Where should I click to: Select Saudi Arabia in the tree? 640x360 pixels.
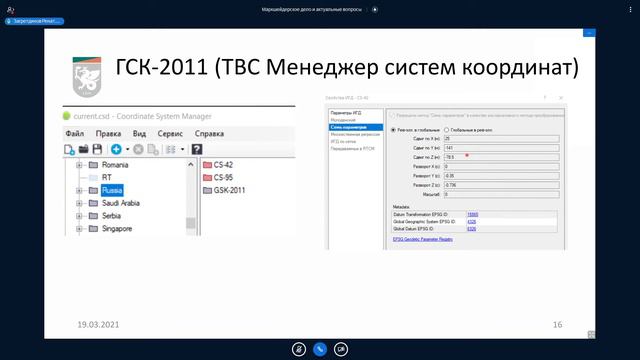[x=121, y=203]
